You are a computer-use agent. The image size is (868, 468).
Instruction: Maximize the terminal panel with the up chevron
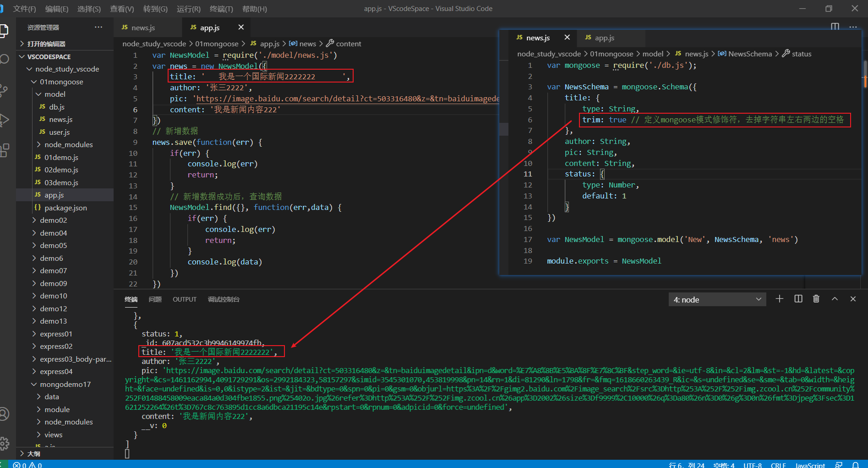coord(835,299)
